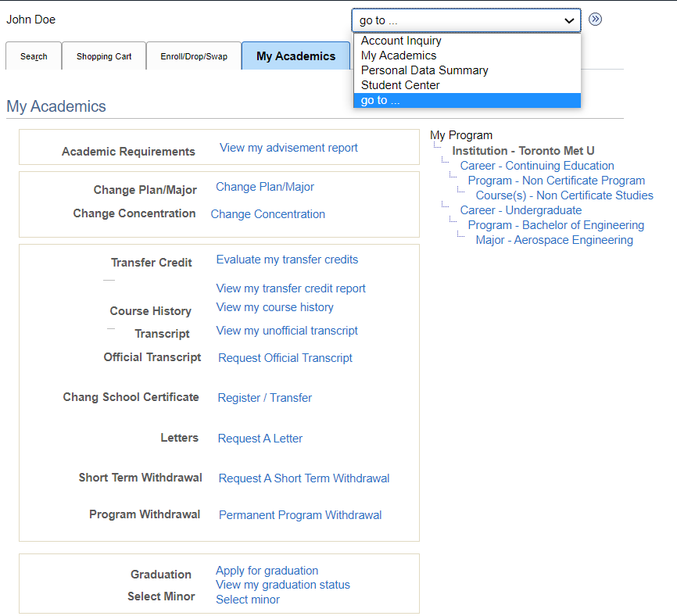The width and height of the screenshot is (677, 616).
Task: Select Account Inquiry from dropdown list
Action: [x=401, y=41]
